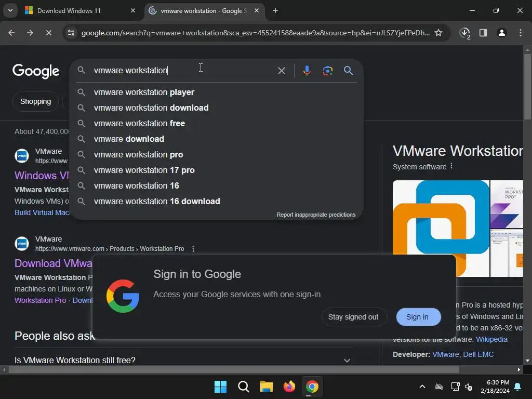Image resolution: width=532 pixels, height=399 pixels.
Task: Click the vertical page scrollbar
Action: click(x=527, y=87)
